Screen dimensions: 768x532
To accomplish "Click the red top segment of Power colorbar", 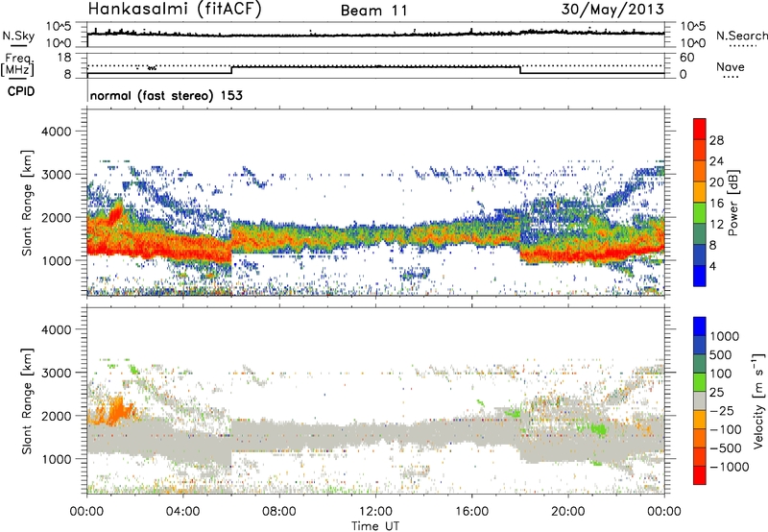I will tap(700, 129).
